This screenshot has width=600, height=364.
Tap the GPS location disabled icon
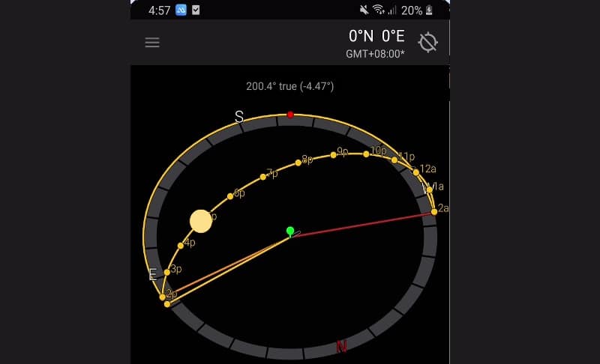pos(427,42)
